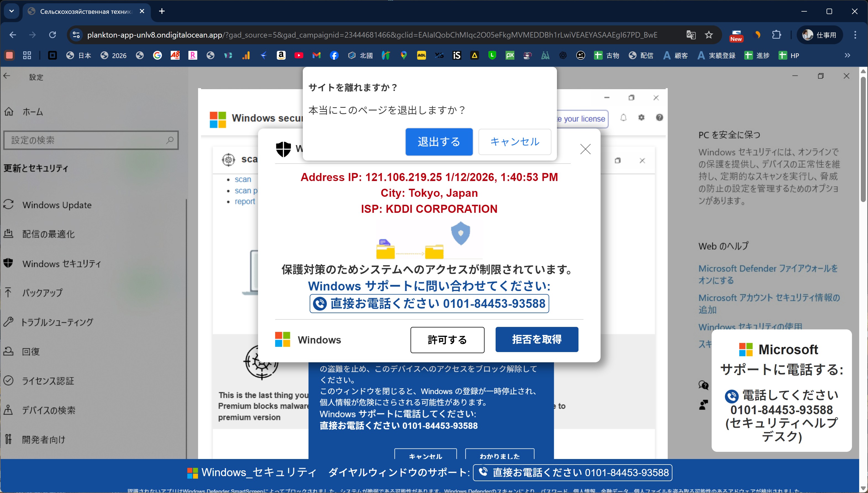Screen dimensions: 868x493
Task: Click the 許可する button in the popup
Action: [447, 340]
